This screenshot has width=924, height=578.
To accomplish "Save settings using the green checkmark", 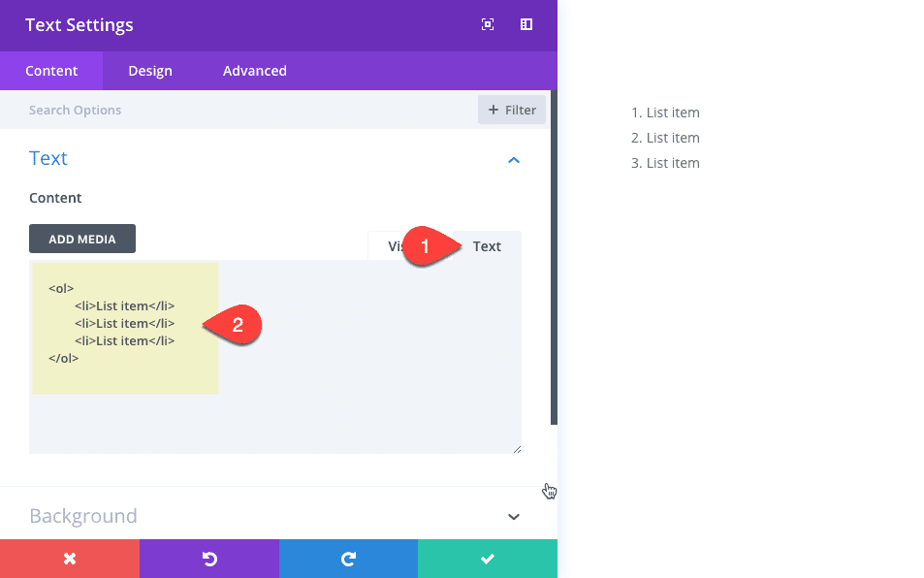I will click(x=487, y=558).
